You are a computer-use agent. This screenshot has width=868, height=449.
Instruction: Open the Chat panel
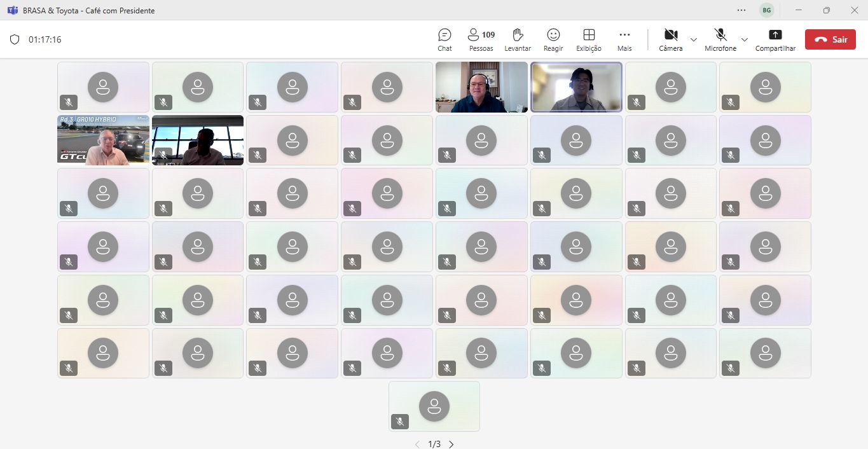444,39
